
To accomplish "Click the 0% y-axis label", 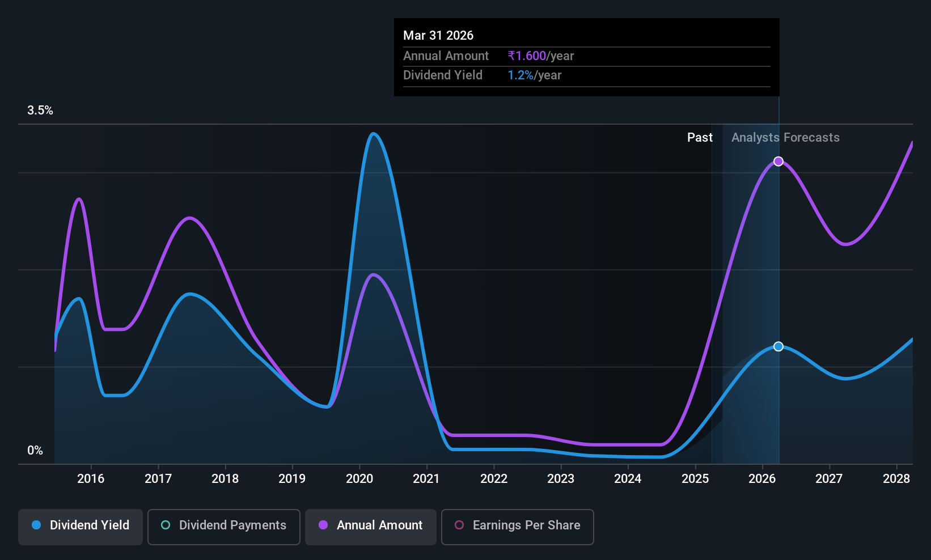I will (x=35, y=451).
